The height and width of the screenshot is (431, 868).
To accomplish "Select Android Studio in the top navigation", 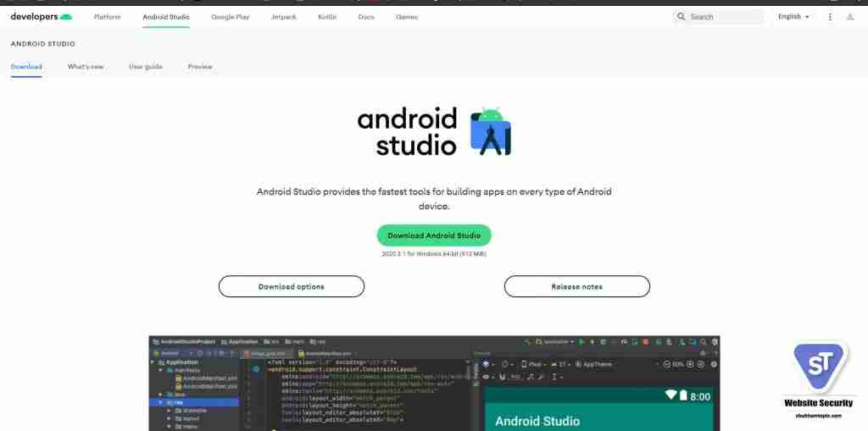I will (x=166, y=17).
